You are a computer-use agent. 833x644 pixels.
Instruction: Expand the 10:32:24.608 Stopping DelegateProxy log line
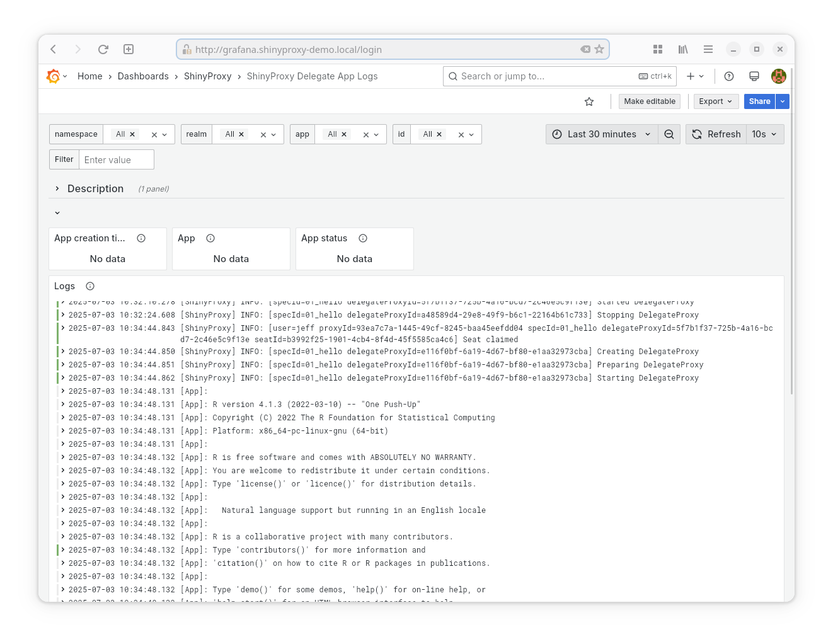click(x=63, y=314)
